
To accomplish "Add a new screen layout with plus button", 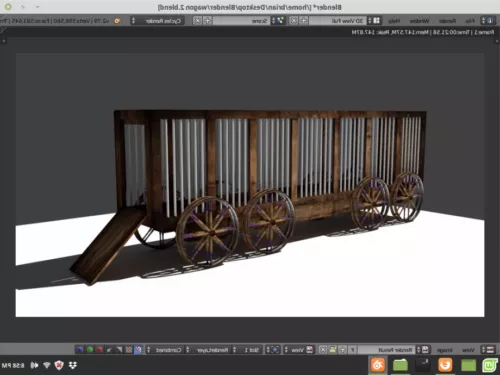I will coord(303,21).
